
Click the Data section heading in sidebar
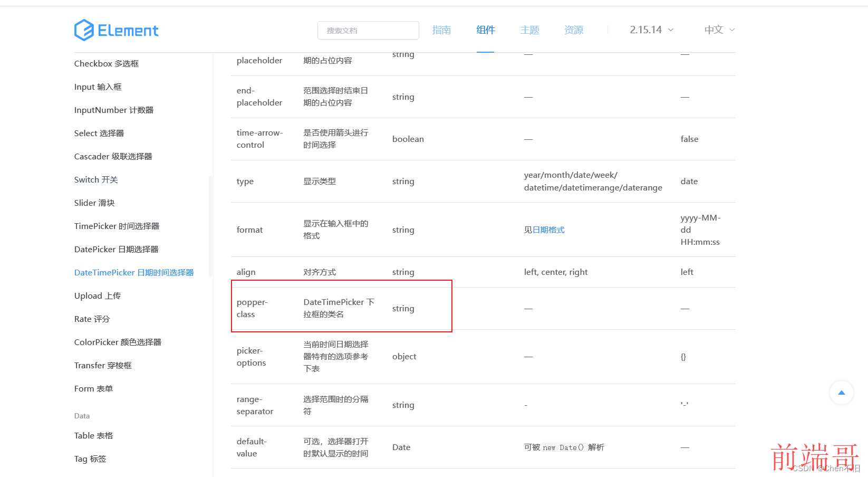pos(82,416)
